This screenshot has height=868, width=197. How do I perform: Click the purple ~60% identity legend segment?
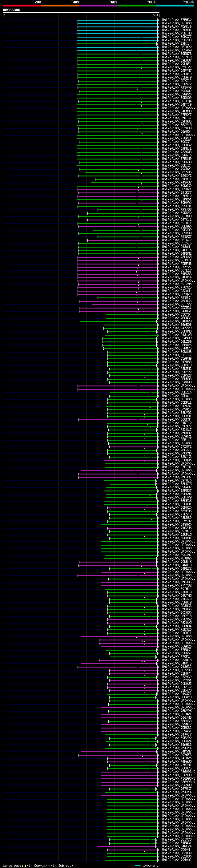click(99, 6)
